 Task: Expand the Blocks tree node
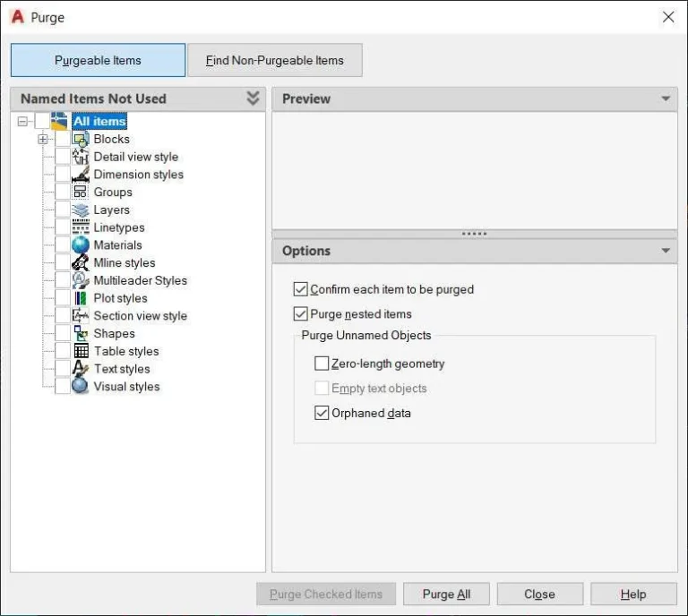point(43,140)
